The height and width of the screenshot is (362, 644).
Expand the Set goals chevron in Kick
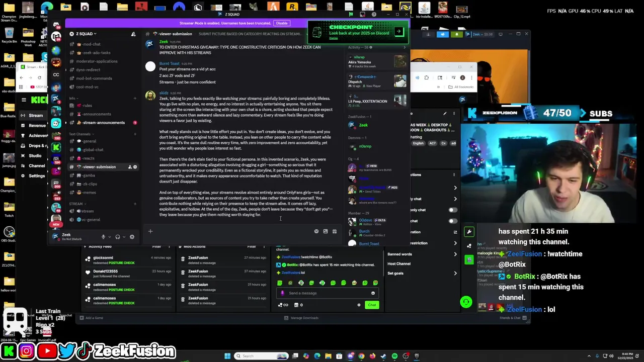click(455, 273)
